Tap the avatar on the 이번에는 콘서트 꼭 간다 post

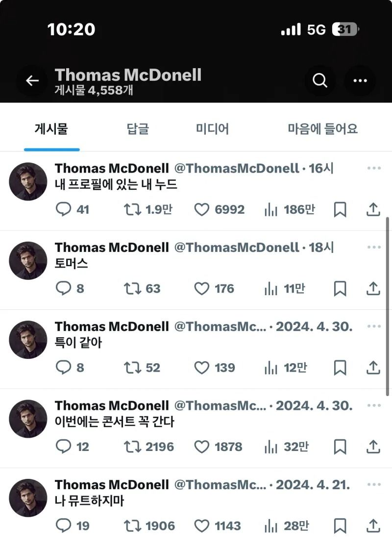pyautogui.click(x=28, y=419)
